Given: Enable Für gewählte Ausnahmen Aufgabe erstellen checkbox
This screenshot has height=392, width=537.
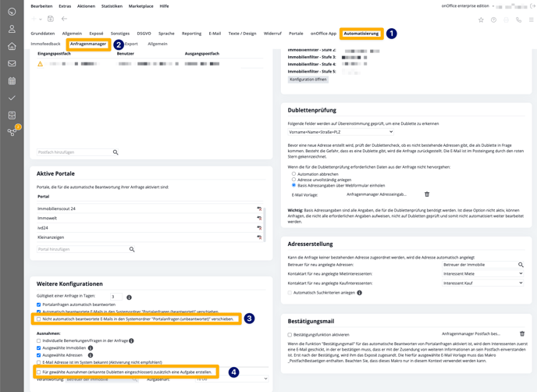Looking at the screenshot, I should [x=39, y=372].
